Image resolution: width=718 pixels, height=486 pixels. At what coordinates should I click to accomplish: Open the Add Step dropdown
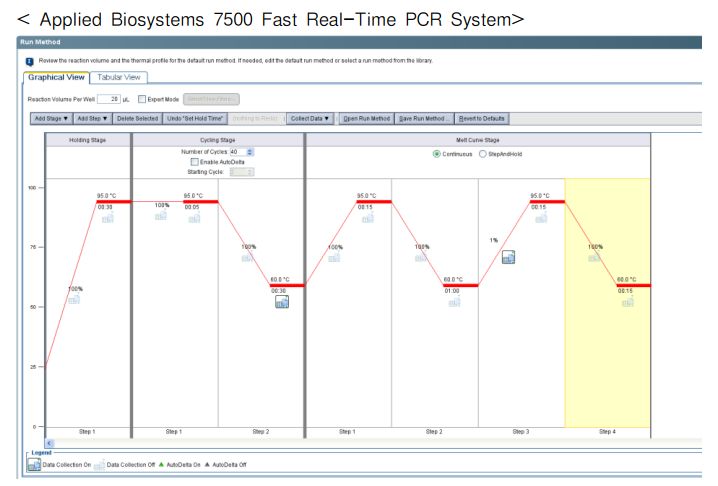coord(92,119)
